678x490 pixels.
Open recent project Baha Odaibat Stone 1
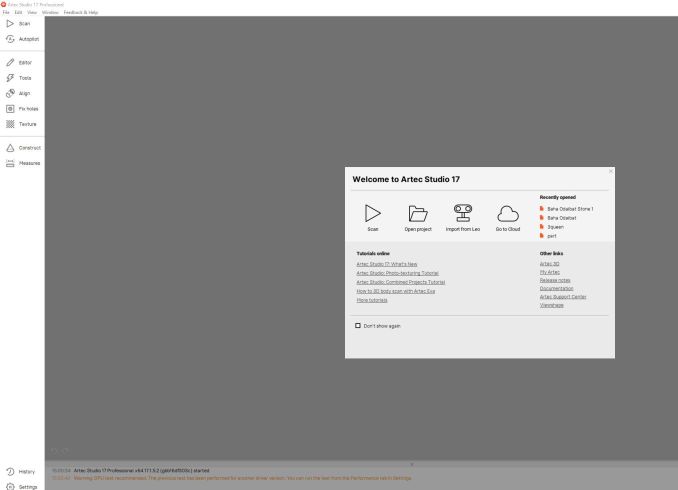point(566,209)
